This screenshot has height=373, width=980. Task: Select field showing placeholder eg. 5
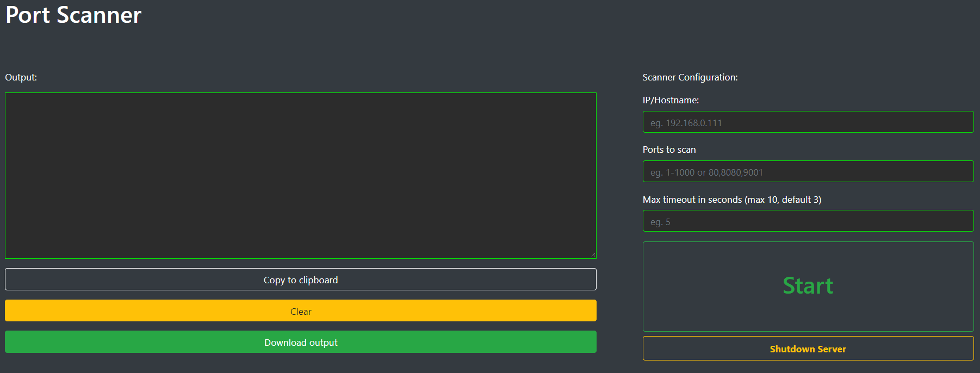808,221
